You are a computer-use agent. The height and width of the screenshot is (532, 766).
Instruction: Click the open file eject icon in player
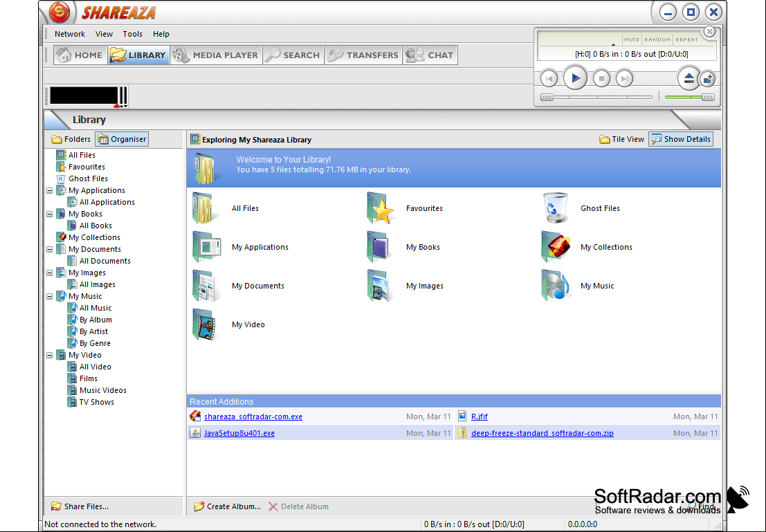(x=689, y=78)
